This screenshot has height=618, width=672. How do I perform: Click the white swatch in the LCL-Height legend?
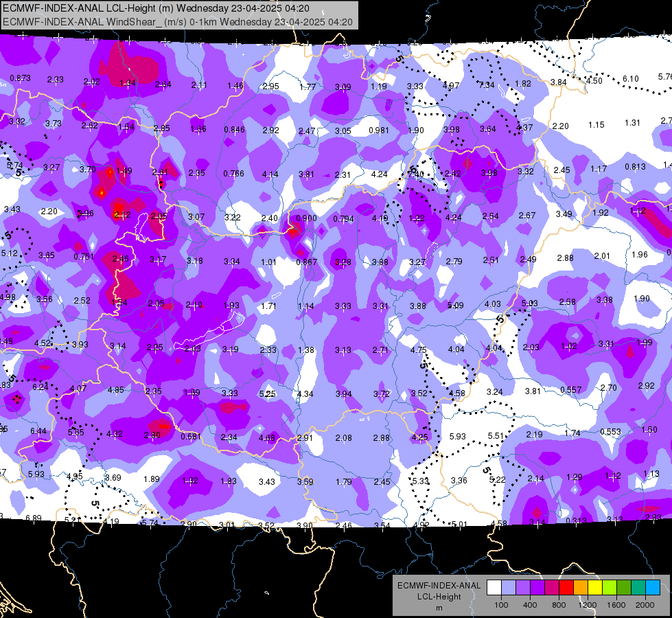(494, 588)
